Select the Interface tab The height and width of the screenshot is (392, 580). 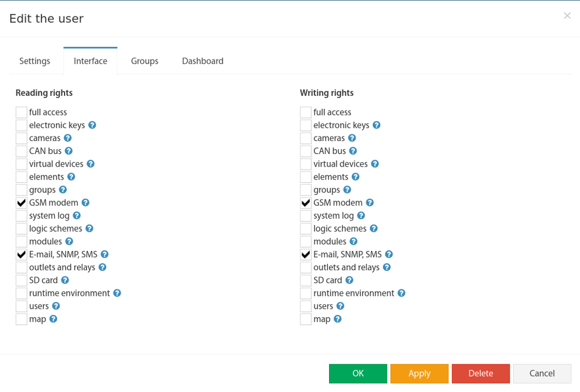coord(91,61)
